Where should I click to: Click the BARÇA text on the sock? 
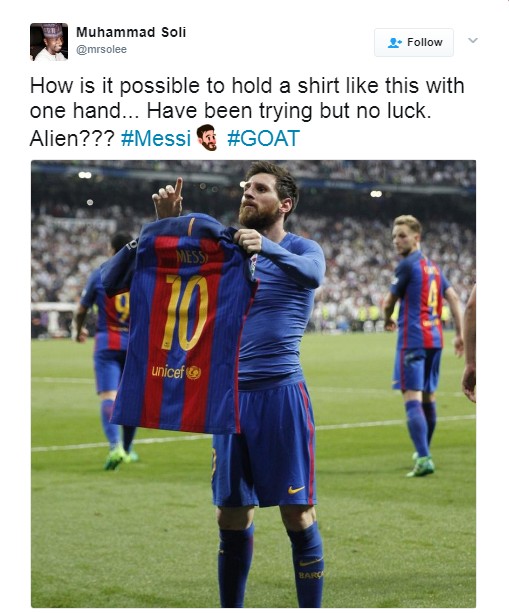(x=311, y=575)
